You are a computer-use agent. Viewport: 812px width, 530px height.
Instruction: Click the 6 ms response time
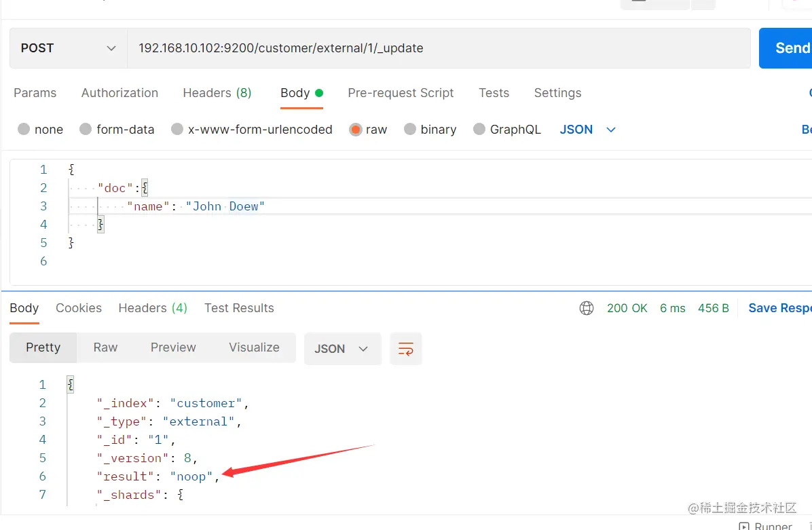pyautogui.click(x=672, y=309)
